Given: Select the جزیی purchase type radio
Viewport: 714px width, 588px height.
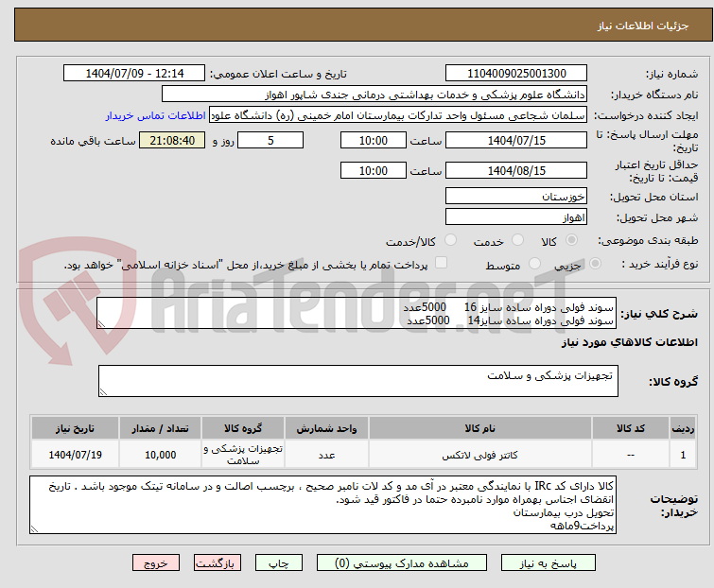Looking at the screenshot, I should (x=595, y=264).
